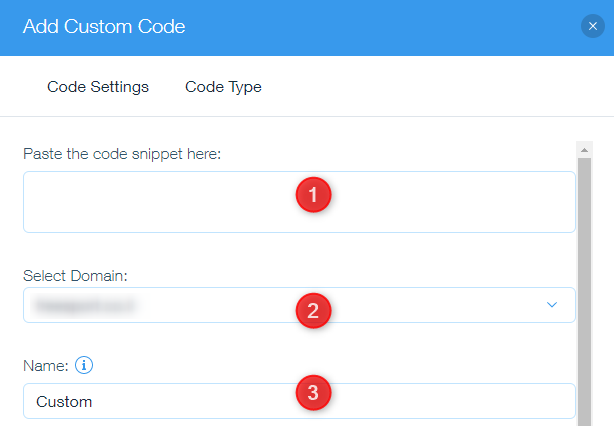This screenshot has width=614, height=426.
Task: Click the red number 1 marker
Action: 313,196
